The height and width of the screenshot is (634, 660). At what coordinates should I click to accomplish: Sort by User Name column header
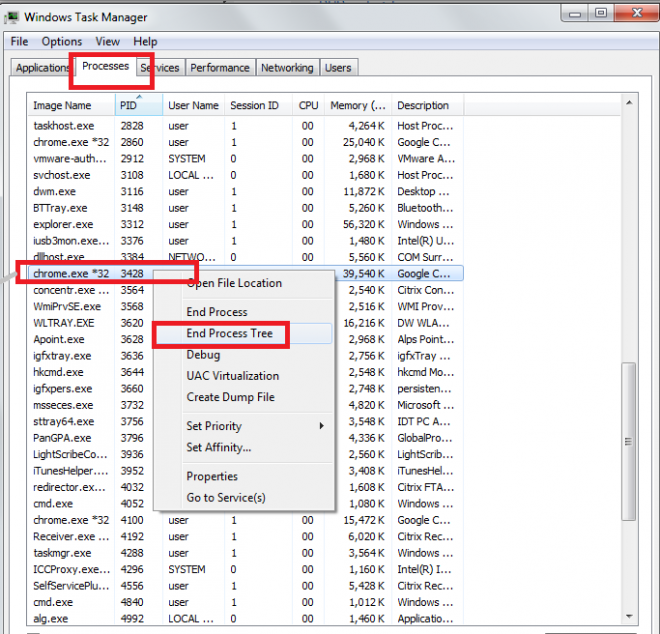194,105
